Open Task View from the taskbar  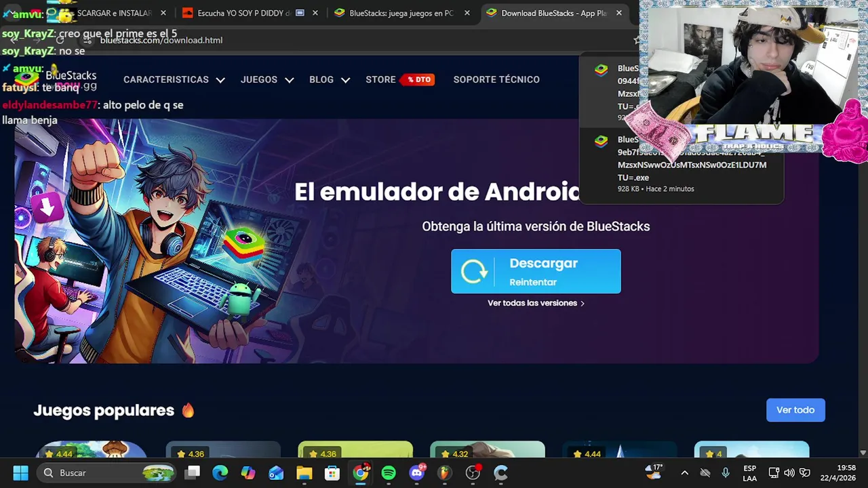[x=193, y=473]
